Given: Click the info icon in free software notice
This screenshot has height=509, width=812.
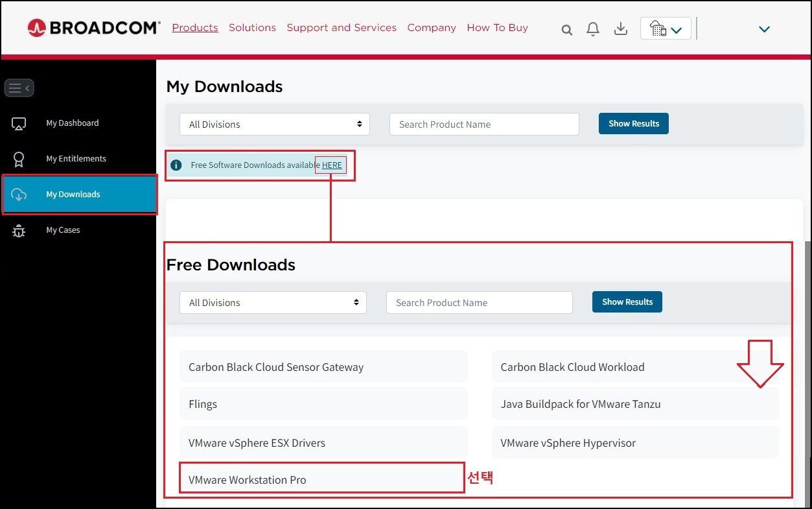Looking at the screenshot, I should (x=176, y=165).
